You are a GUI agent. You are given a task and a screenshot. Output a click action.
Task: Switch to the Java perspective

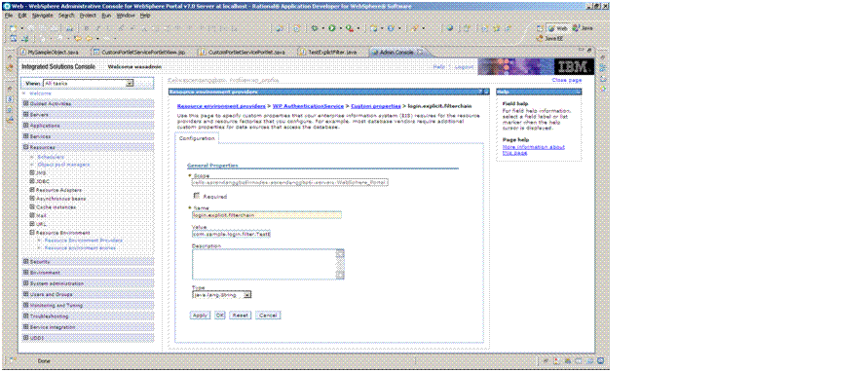coord(583,27)
